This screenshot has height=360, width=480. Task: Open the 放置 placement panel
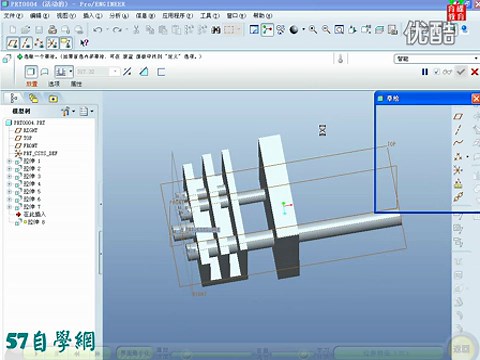(32, 84)
